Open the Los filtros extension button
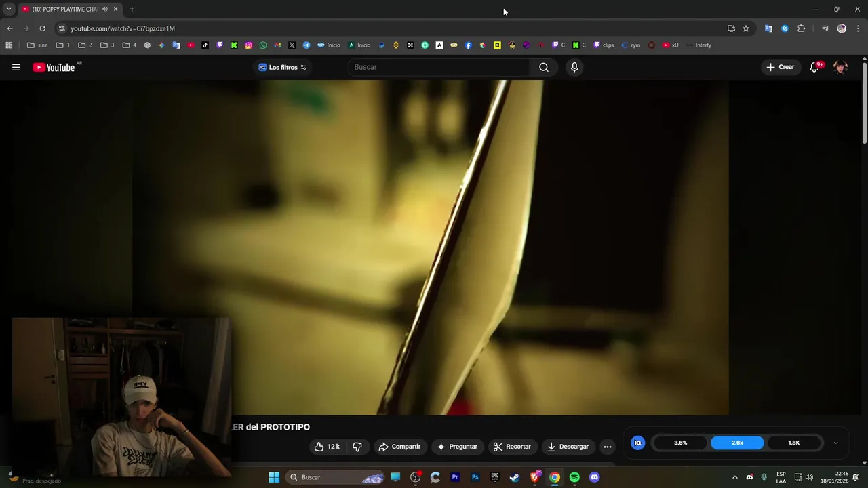 click(x=283, y=67)
